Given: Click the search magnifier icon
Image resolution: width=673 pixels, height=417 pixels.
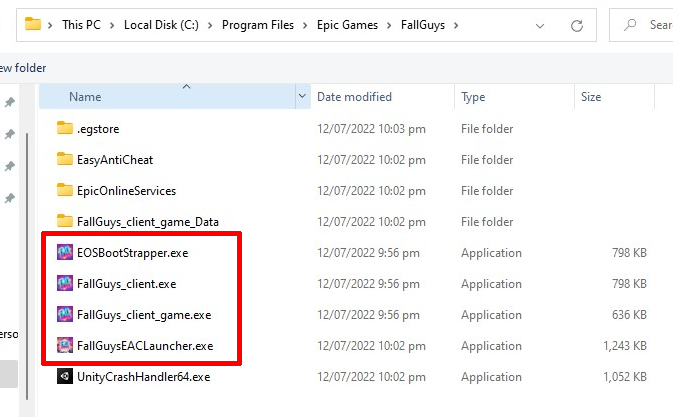Looking at the screenshot, I should pyautogui.click(x=630, y=25).
